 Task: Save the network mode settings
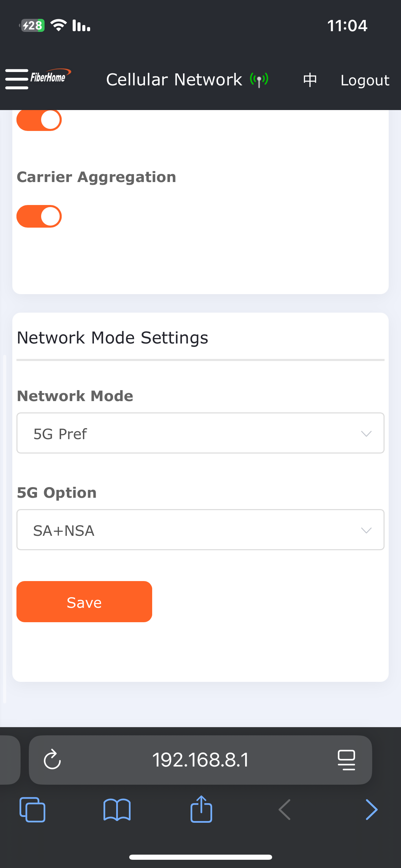tap(84, 602)
